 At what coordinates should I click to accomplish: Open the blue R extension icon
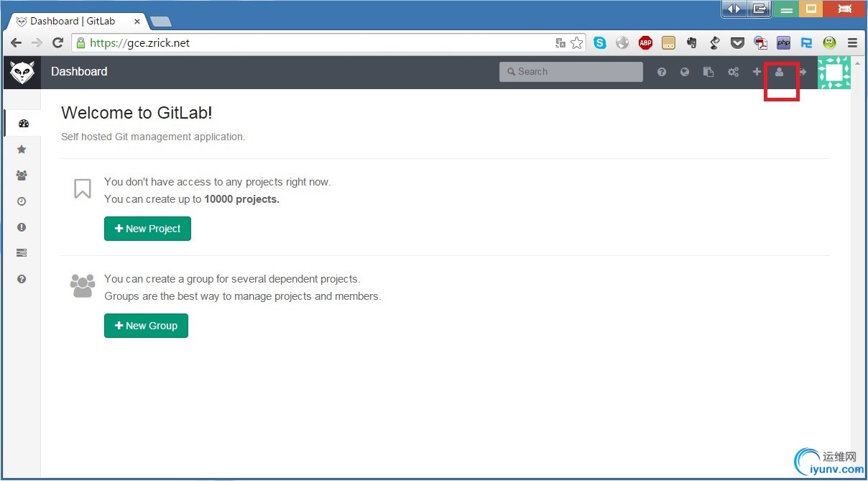(807, 43)
